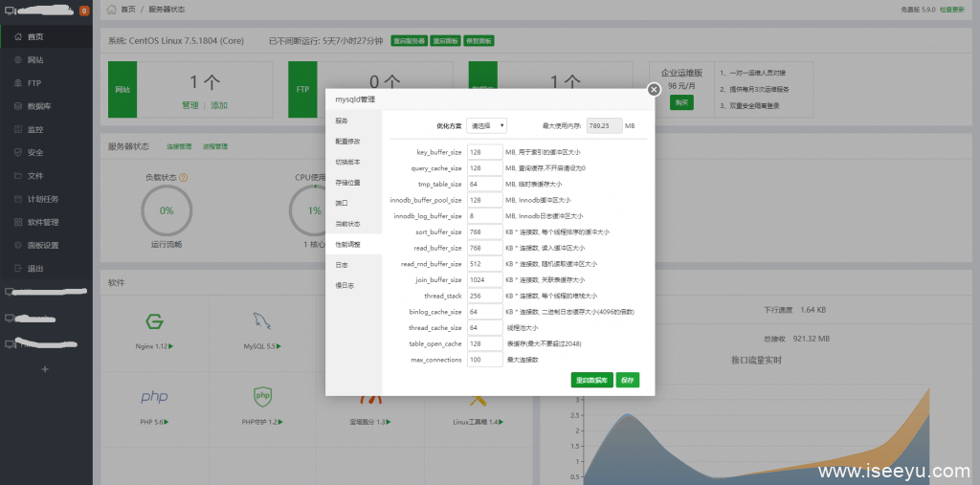Open the 监控 monitoring item in sidebar
Screen dimensions: 980x485
(46, 129)
